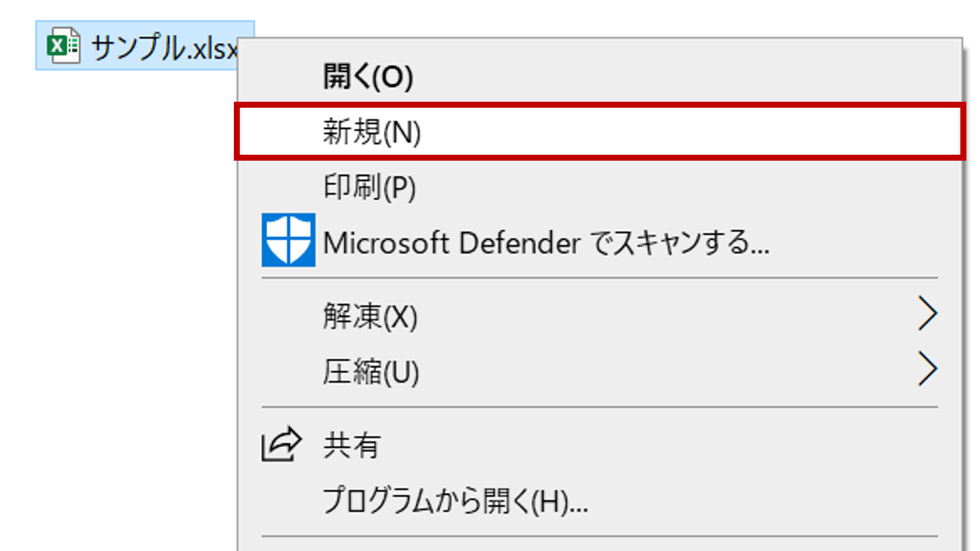Viewport: 980px width, 551px height.
Task: Click the Microsoft Defender shield icon
Action: tap(288, 240)
